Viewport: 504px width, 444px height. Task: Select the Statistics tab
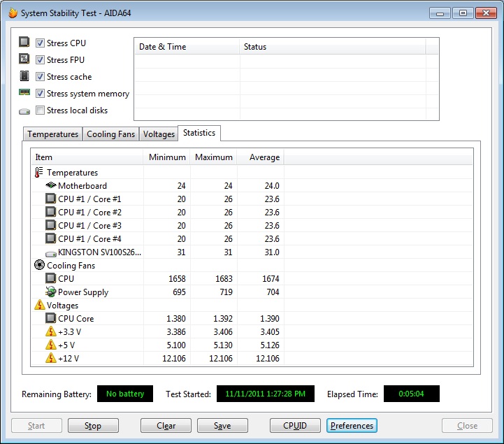[x=199, y=133]
